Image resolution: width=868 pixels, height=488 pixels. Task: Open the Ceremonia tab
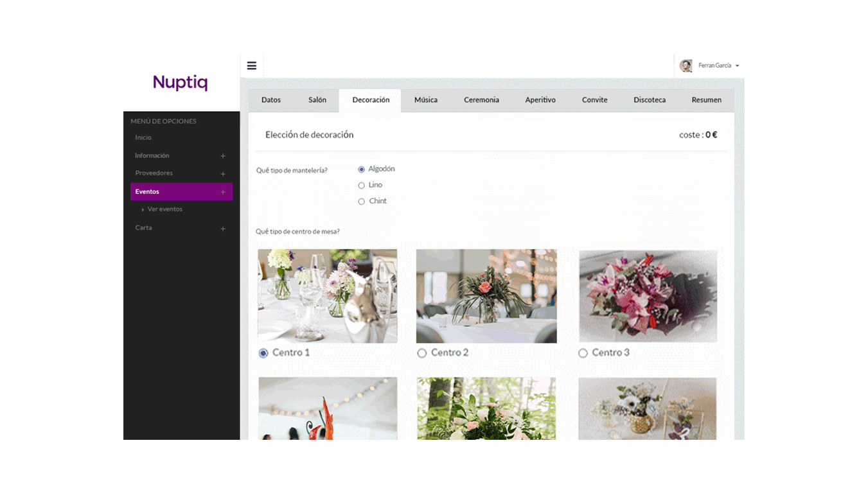[481, 100]
